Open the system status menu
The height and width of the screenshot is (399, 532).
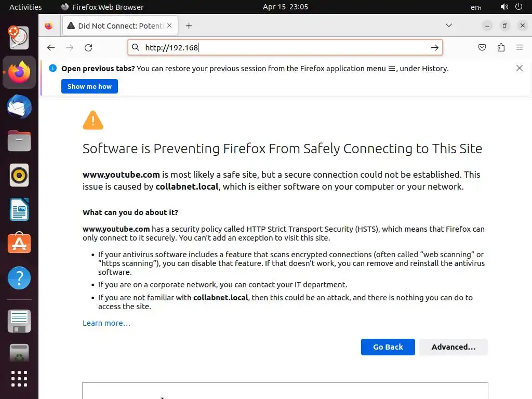[510, 7]
